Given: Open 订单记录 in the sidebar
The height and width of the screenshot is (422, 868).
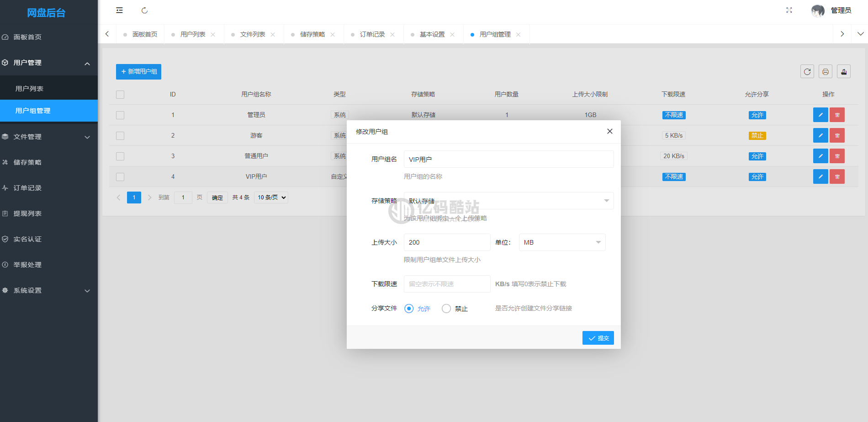Looking at the screenshot, I should pyautogui.click(x=49, y=188).
